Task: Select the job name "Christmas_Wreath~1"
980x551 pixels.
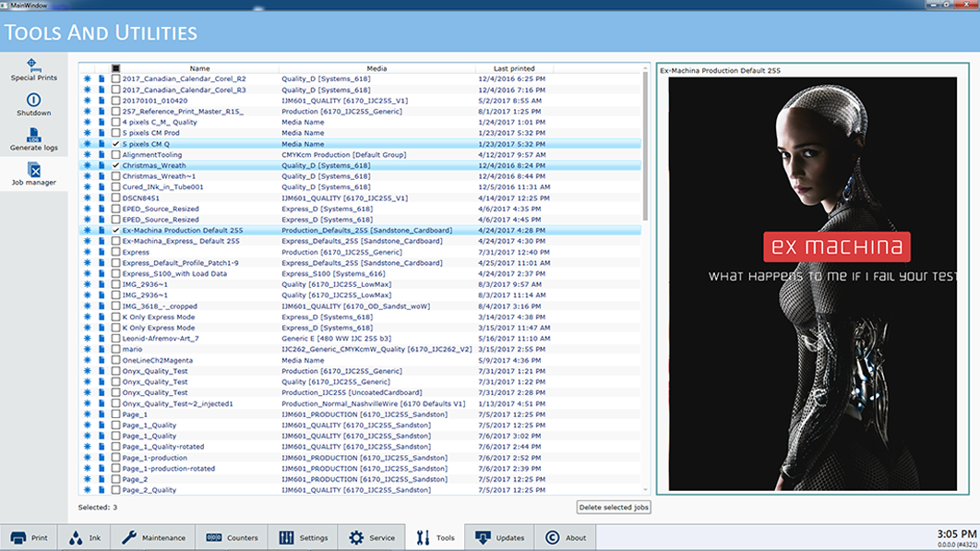Action: [x=159, y=176]
